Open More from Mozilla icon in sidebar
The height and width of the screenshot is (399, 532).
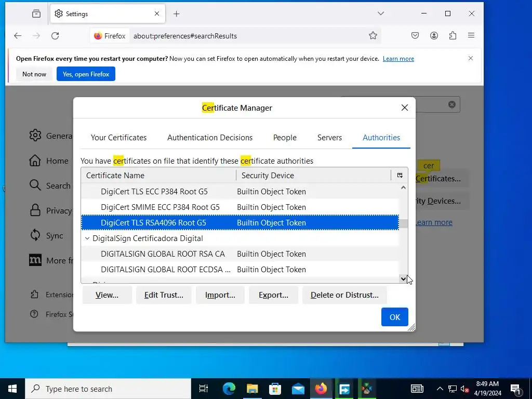coord(35,260)
